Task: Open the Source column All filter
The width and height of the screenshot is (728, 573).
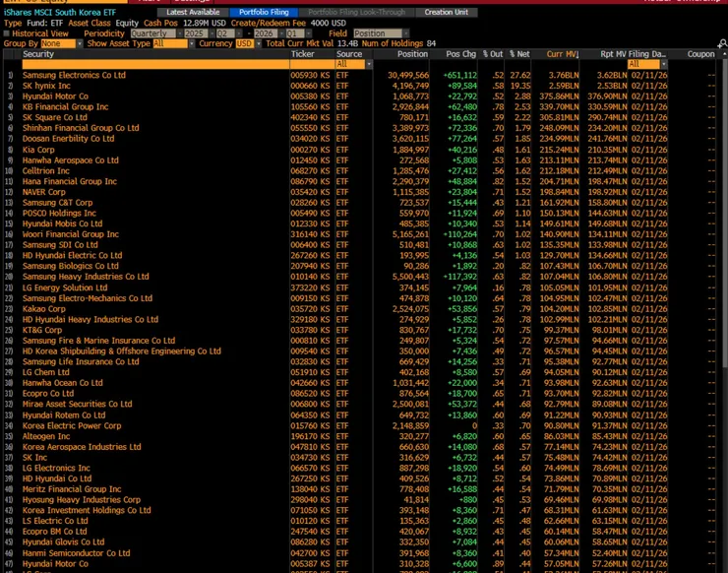Action: 354,64
